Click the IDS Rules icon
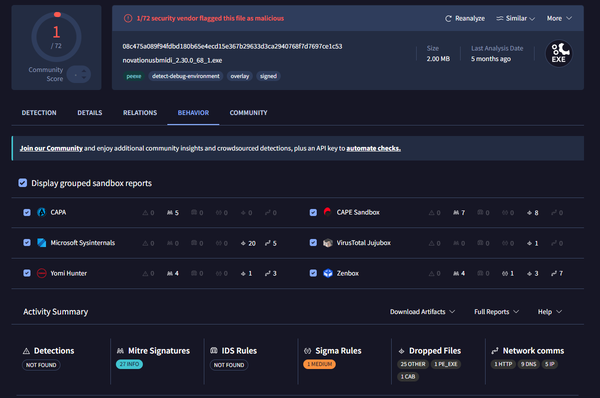This screenshot has height=398, width=600. 214,351
